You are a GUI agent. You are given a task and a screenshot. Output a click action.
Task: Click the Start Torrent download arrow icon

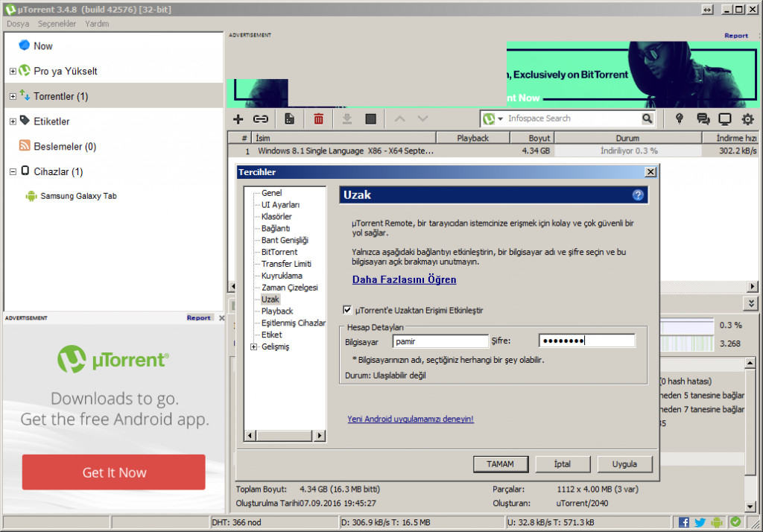(347, 118)
